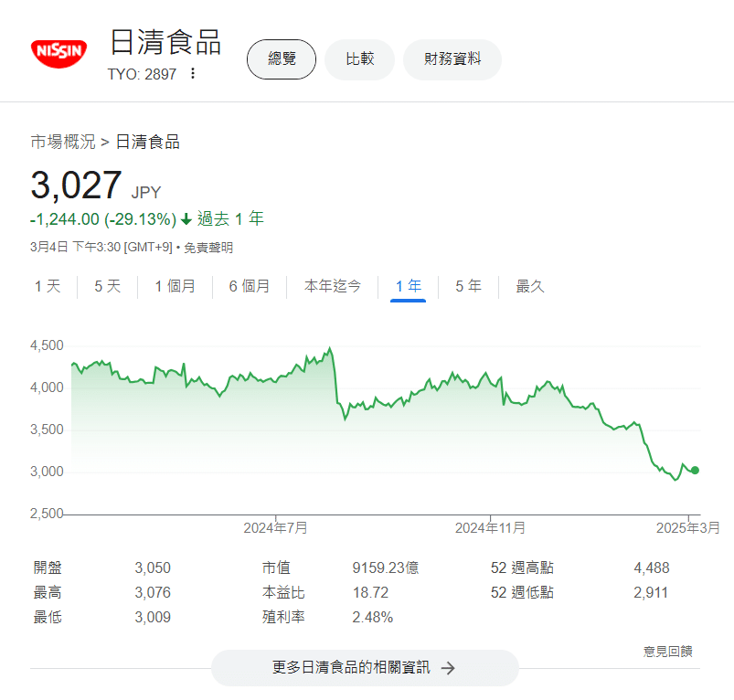The width and height of the screenshot is (734, 700).
Task: Open the 市場概況 breadcrumb link
Action: pos(63,142)
